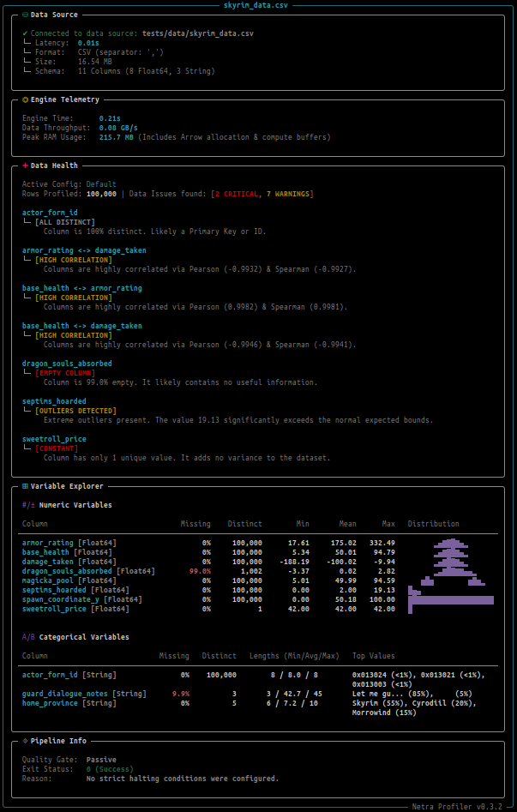Click the Exit Status 0 (Success) value

[110, 769]
